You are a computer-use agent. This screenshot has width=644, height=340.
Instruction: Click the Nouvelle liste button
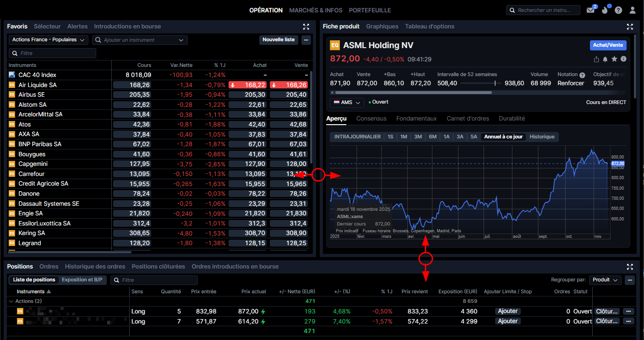point(278,40)
